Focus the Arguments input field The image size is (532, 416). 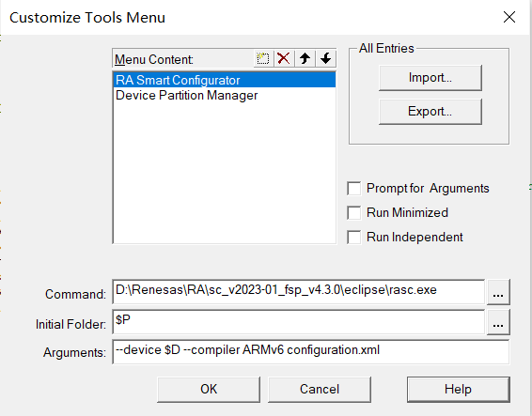[311, 352]
